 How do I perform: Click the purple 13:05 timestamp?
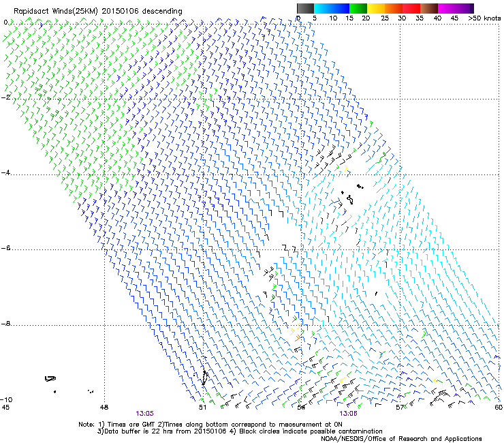144,414
